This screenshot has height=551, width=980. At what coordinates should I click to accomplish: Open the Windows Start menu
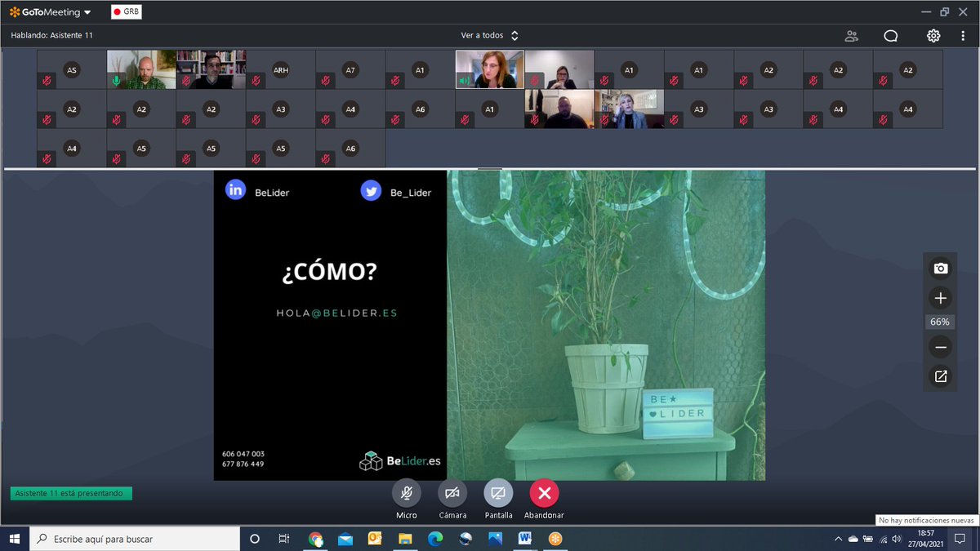(x=15, y=539)
